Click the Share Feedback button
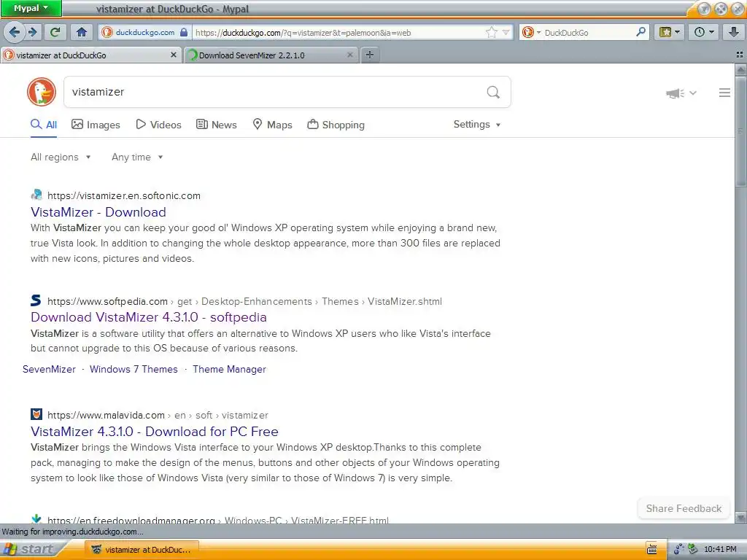This screenshot has width=747, height=560. (684, 508)
